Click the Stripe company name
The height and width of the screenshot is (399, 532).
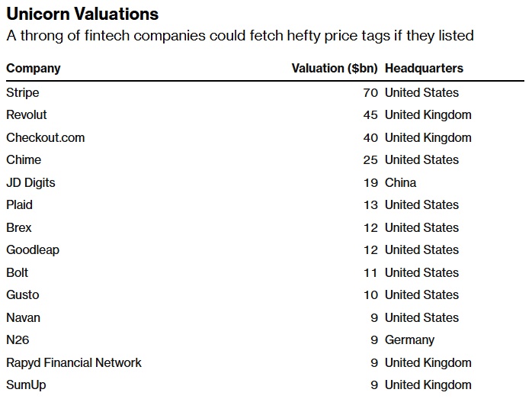(x=23, y=93)
